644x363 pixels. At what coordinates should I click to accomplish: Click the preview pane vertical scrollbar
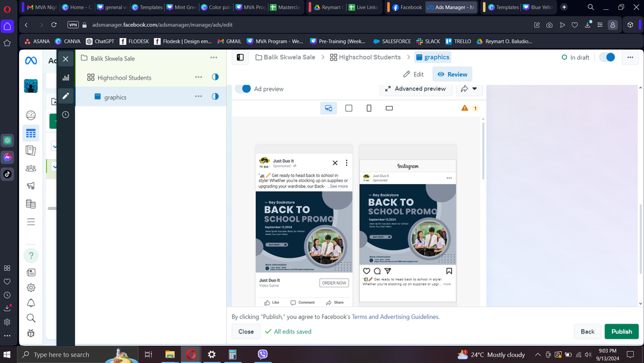483,152
